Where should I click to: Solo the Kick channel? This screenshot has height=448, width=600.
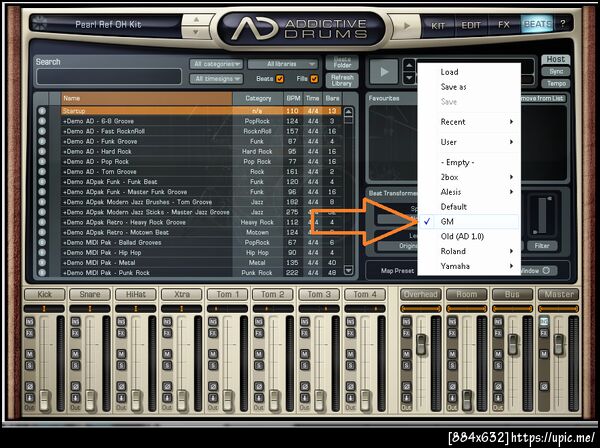(29, 366)
